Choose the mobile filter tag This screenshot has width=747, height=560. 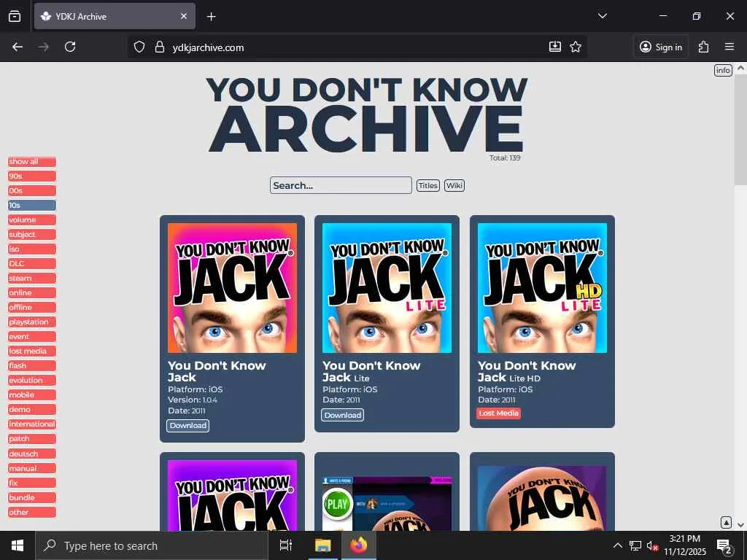[x=32, y=395]
